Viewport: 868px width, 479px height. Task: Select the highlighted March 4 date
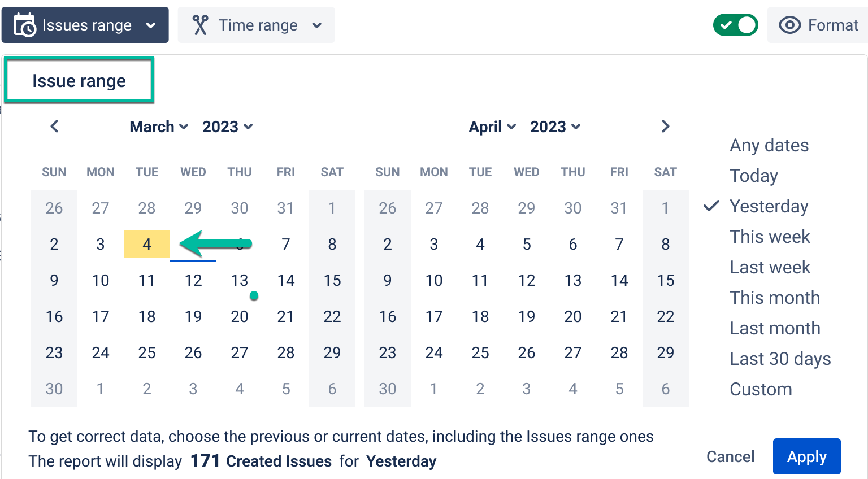click(147, 244)
